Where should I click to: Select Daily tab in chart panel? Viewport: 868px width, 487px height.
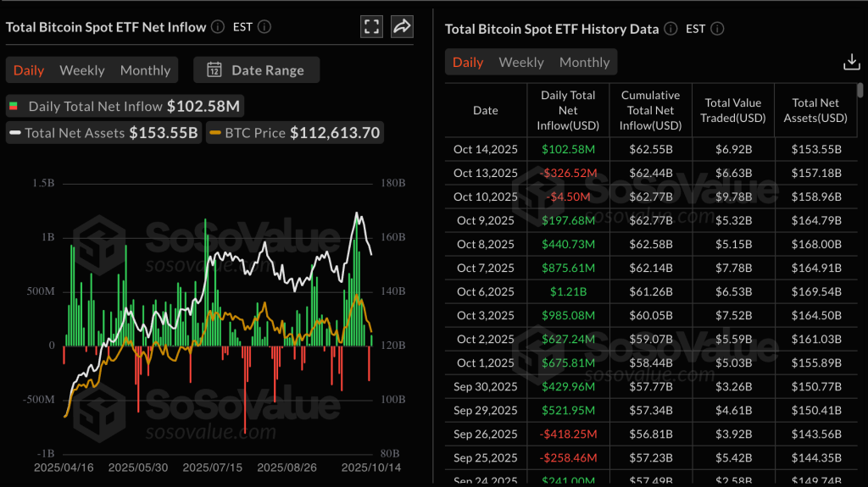(x=29, y=70)
